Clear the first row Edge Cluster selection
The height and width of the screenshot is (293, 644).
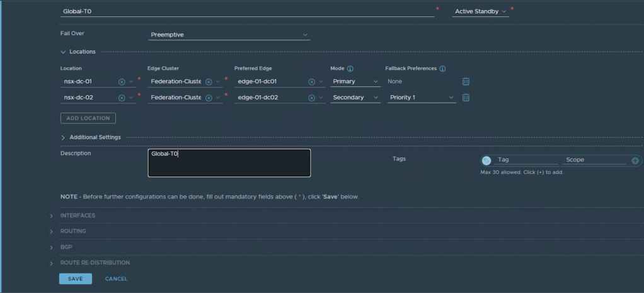[209, 81]
